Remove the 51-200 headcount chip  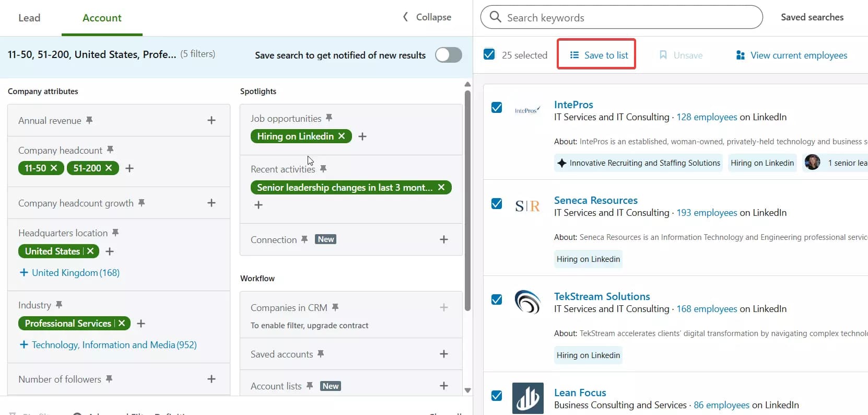[109, 168]
